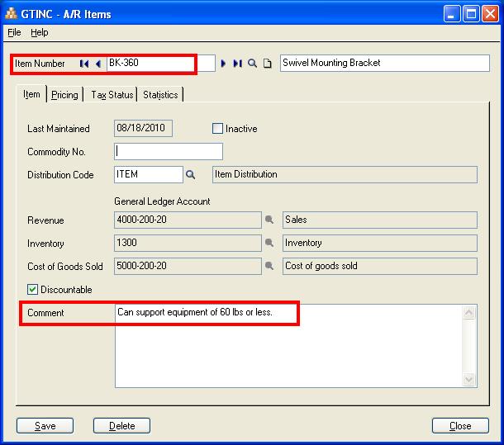The image size is (504, 445).
Task: Click the Cost of Goods Sold finder icon
Action: coord(269,266)
